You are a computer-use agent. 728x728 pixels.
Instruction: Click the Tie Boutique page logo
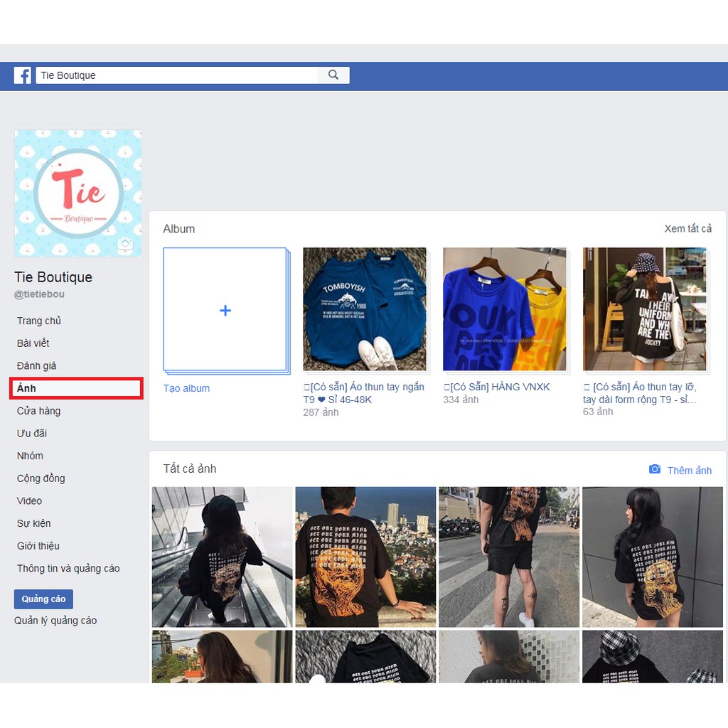pos(77,193)
